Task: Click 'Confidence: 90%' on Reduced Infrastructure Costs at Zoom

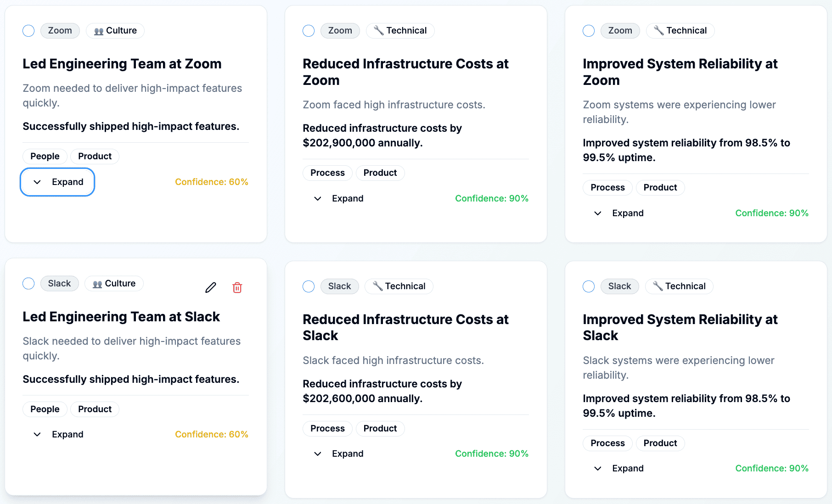Action: 492,198
